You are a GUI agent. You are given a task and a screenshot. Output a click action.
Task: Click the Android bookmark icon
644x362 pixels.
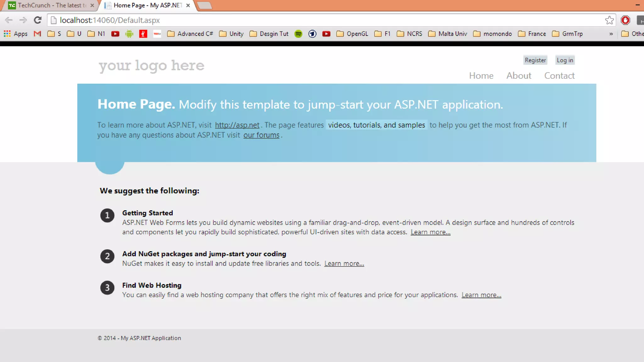(x=129, y=34)
